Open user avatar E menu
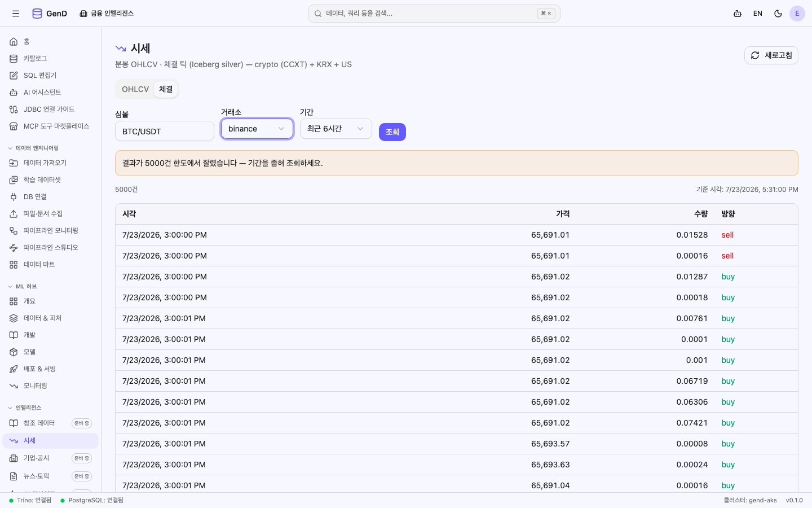Image resolution: width=812 pixels, height=508 pixels. pos(797,14)
